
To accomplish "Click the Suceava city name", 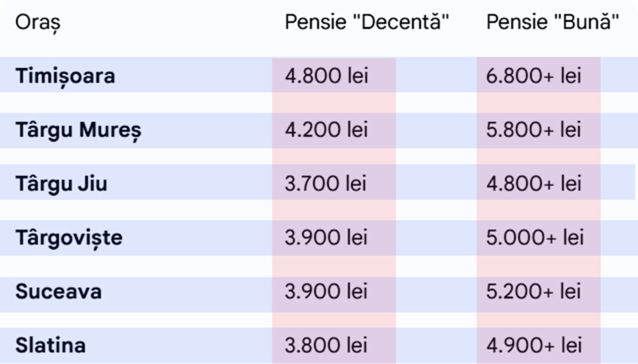I will tap(58, 291).
